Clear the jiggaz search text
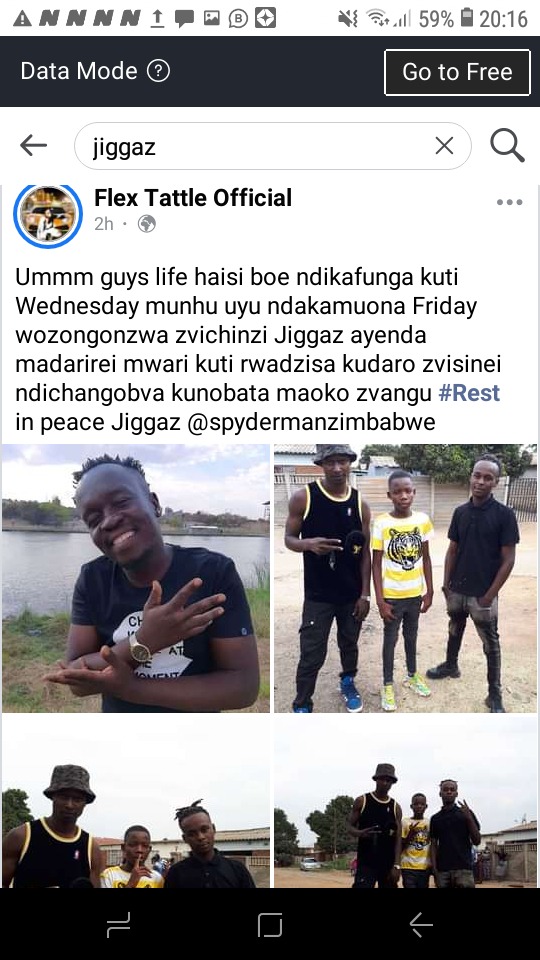540x960 pixels. 444,146
